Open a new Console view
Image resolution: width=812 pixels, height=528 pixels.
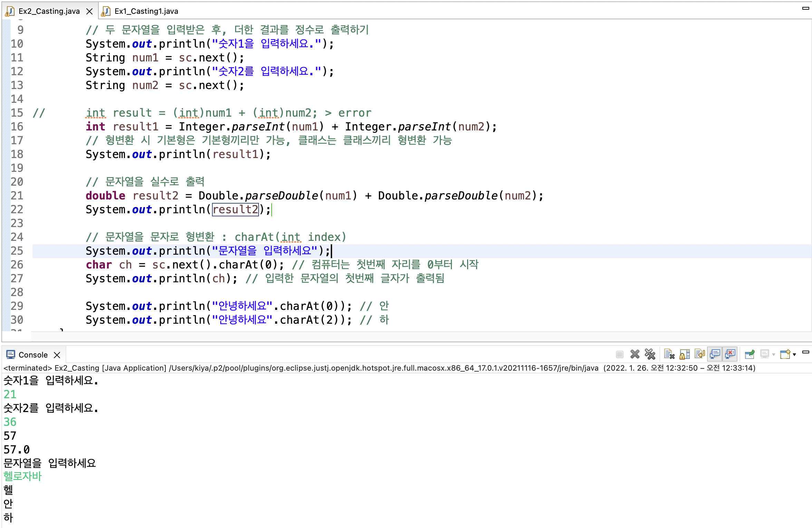(785, 354)
